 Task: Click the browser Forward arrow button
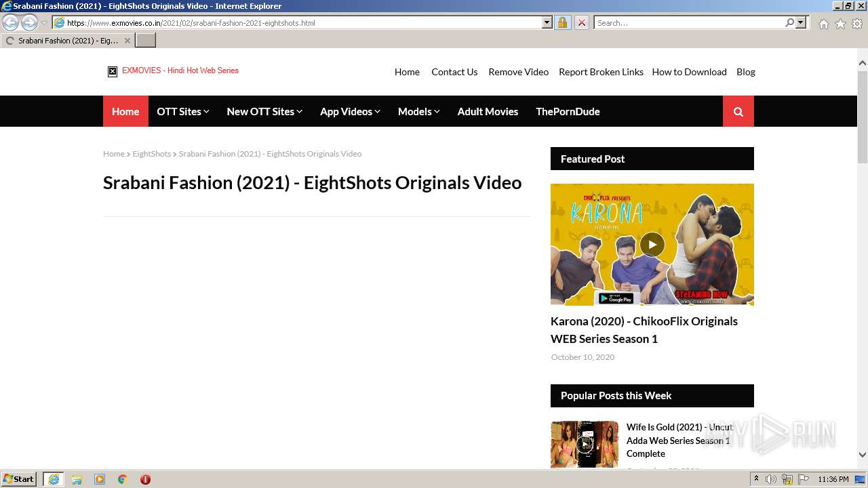pos(29,22)
